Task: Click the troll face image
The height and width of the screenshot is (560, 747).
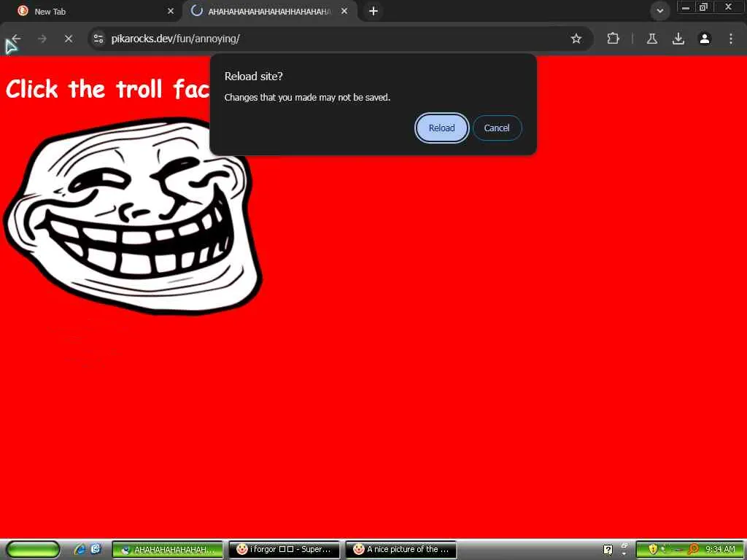Action: click(x=133, y=217)
